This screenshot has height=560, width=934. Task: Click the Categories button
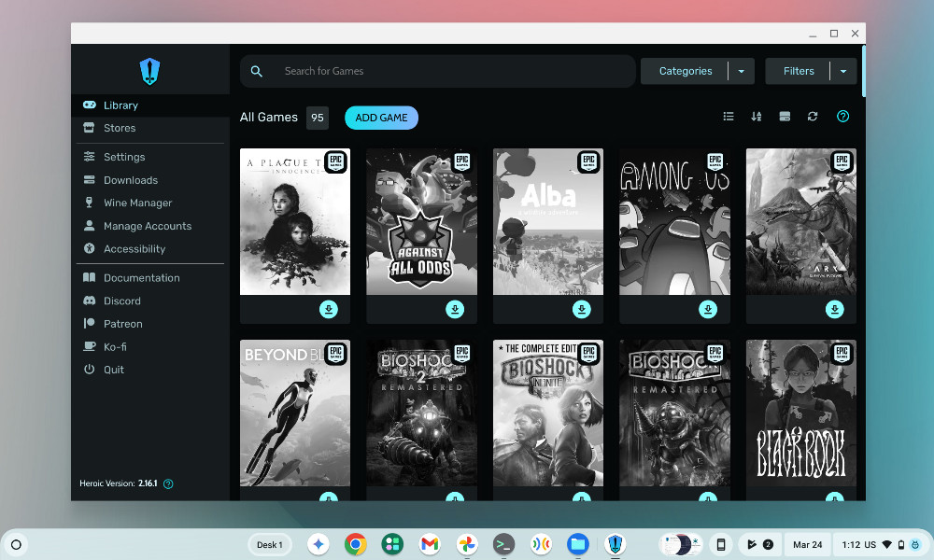(685, 72)
